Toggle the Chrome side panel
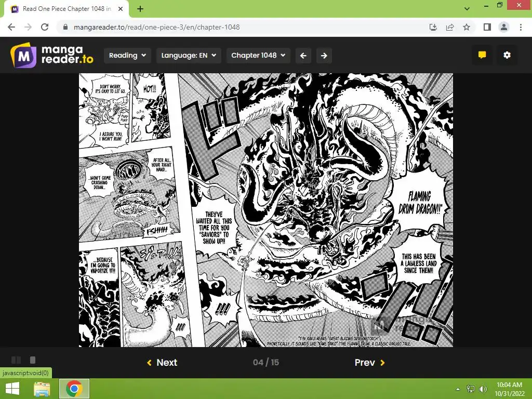Screen dimensions: 532x399 click(x=487, y=27)
